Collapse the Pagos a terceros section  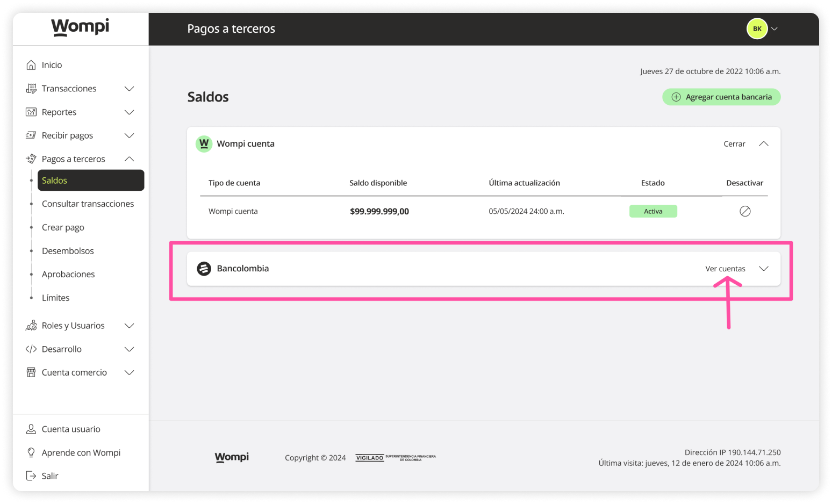click(129, 159)
